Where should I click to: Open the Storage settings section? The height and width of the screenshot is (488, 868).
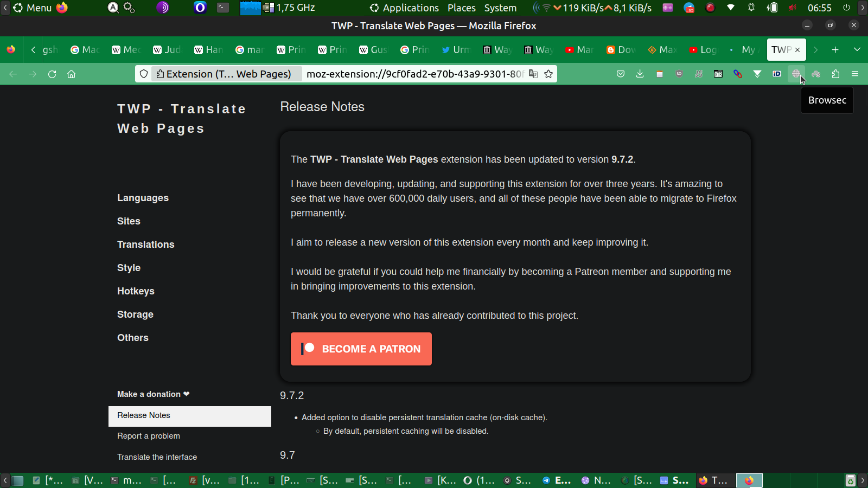click(x=135, y=314)
